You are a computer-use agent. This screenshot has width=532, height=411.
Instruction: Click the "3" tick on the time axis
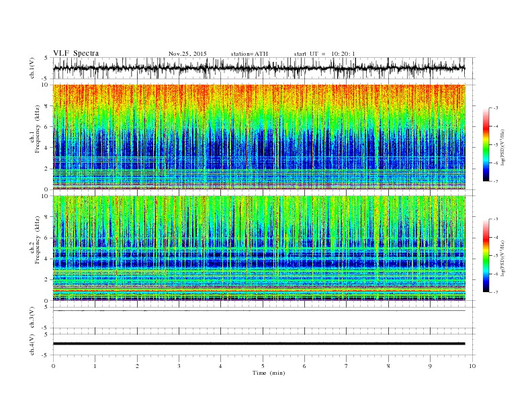[179, 366]
